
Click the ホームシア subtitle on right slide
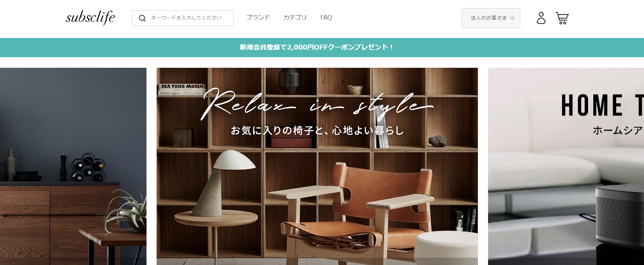point(618,130)
